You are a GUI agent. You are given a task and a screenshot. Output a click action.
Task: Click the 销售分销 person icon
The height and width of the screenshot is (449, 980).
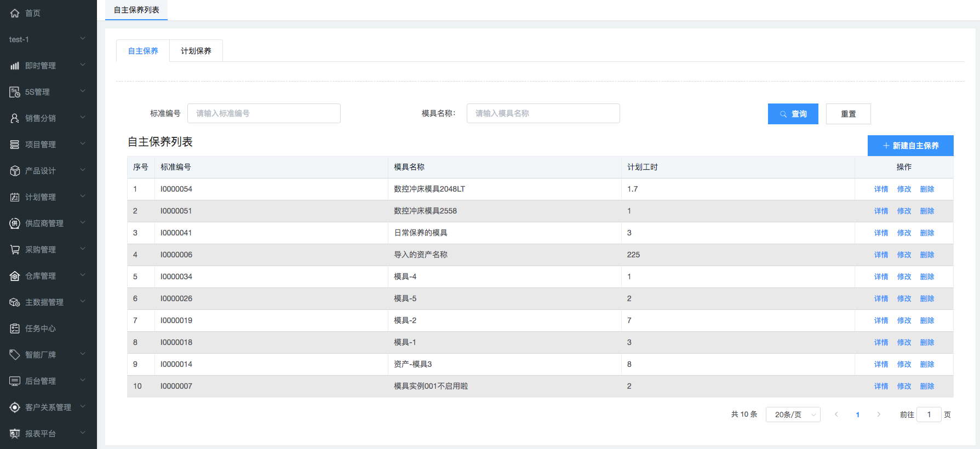[15, 118]
